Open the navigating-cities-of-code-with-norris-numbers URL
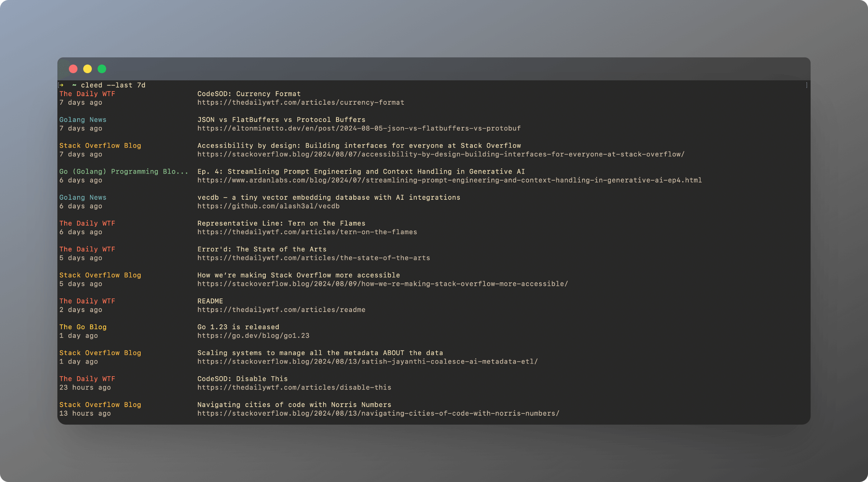Screen dimensions: 868x482 pyautogui.click(x=378, y=414)
